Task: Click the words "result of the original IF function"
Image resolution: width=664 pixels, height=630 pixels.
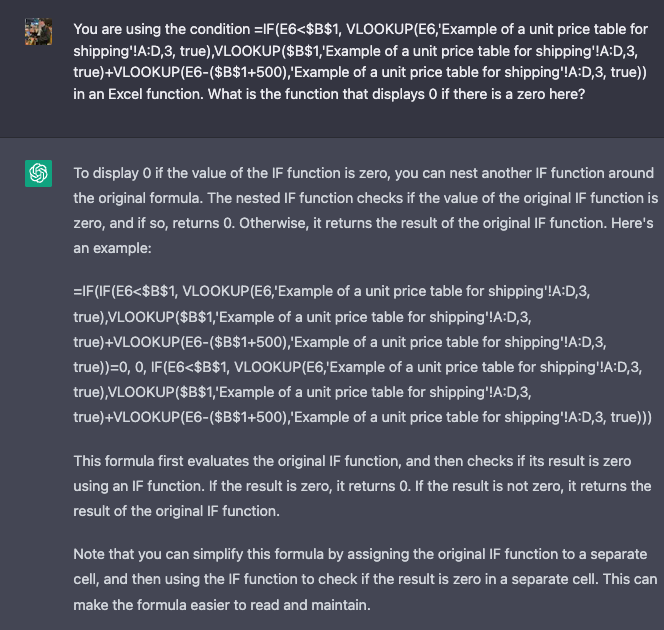Action: (176, 511)
